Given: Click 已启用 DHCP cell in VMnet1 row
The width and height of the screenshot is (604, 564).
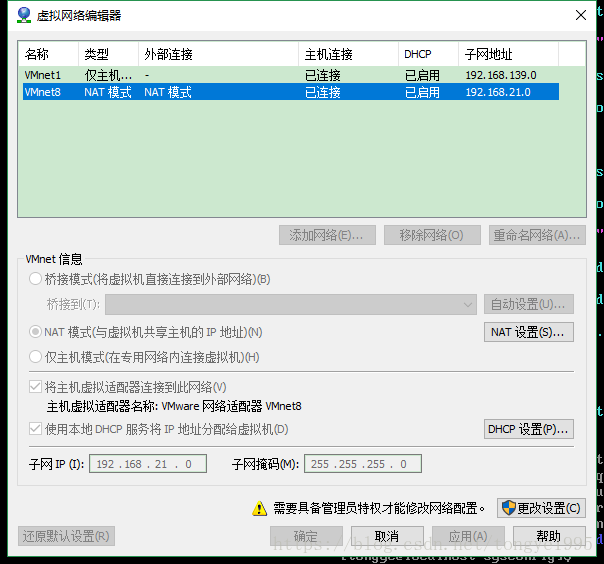Looking at the screenshot, I should 422,75.
